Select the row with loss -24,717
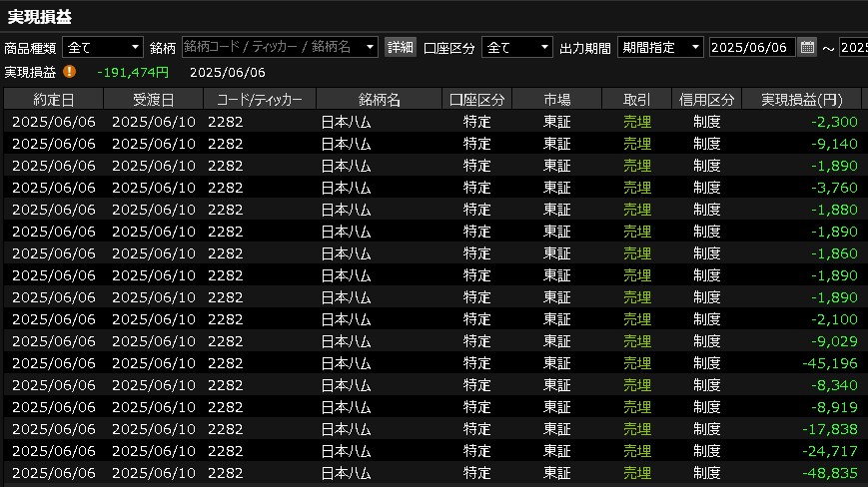 [x=433, y=451]
